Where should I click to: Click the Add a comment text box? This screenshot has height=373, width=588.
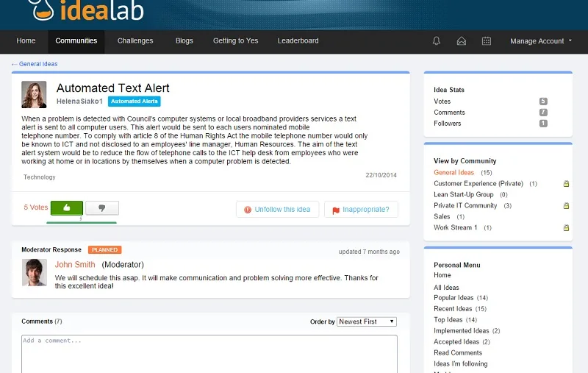click(x=209, y=354)
